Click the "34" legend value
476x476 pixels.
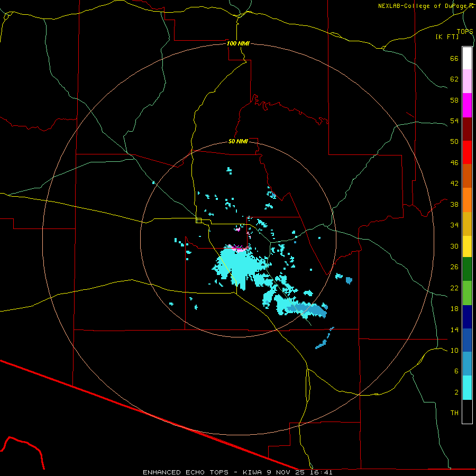click(454, 225)
